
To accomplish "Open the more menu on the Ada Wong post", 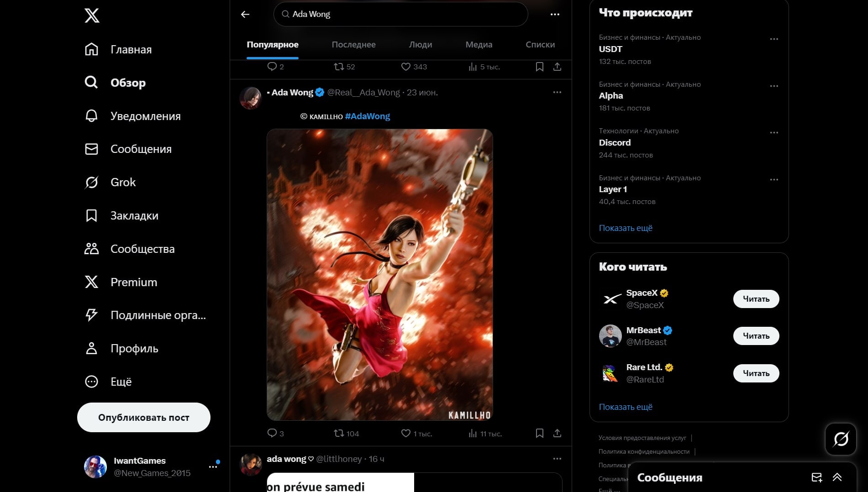I will pos(557,92).
